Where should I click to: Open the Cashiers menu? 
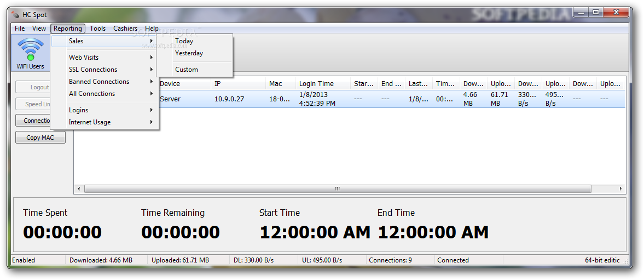coord(125,28)
